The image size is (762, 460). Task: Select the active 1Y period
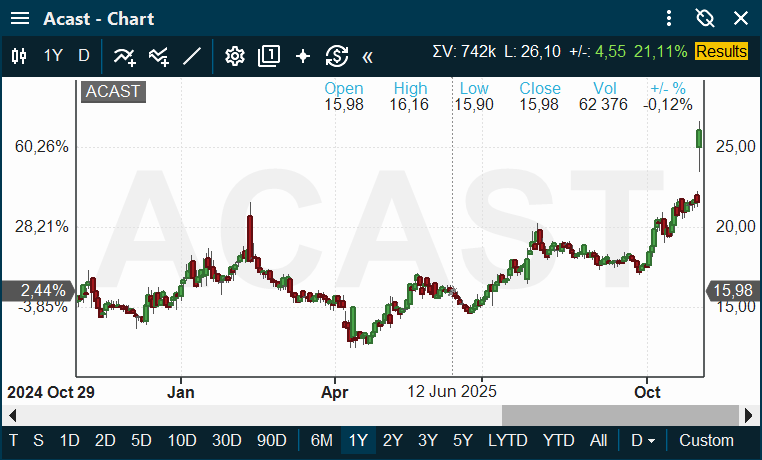click(358, 441)
